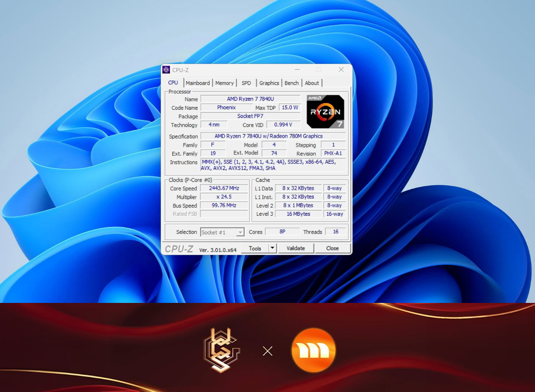Screen dimensions: 535x392
Task: Click the Tools button
Action: pyautogui.click(x=255, y=248)
